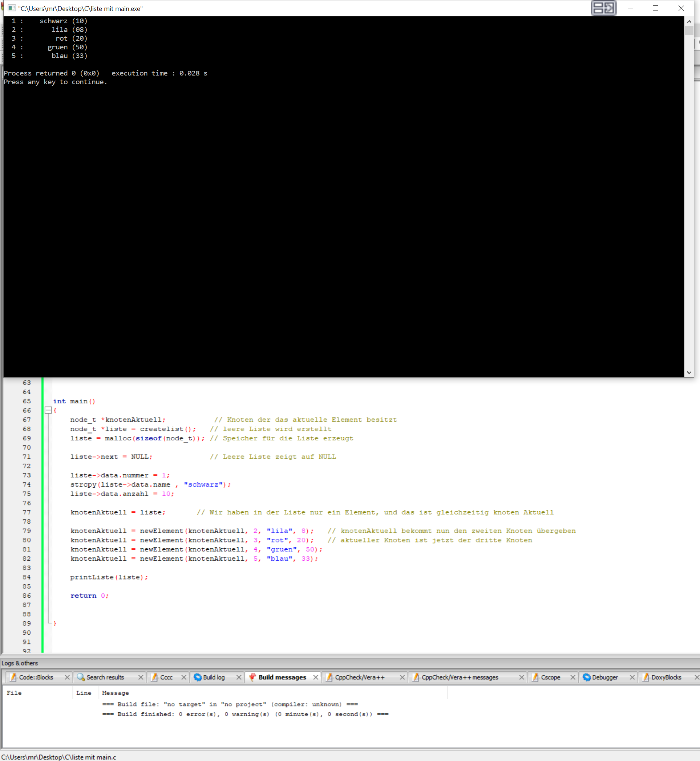The width and height of the screenshot is (700, 761).
Task: Select the CppCheck/Vera++ messages tab
Action: pos(460,677)
